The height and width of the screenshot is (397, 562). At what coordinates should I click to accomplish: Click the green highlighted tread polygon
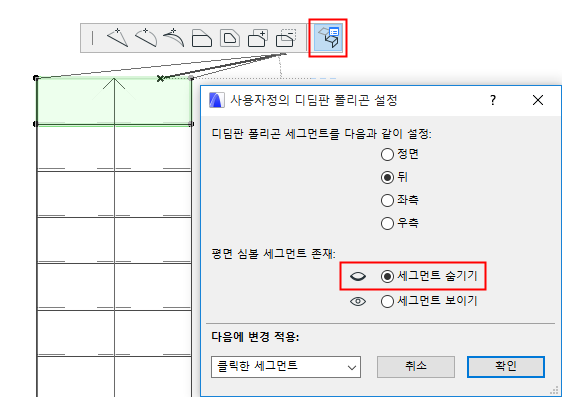113,101
